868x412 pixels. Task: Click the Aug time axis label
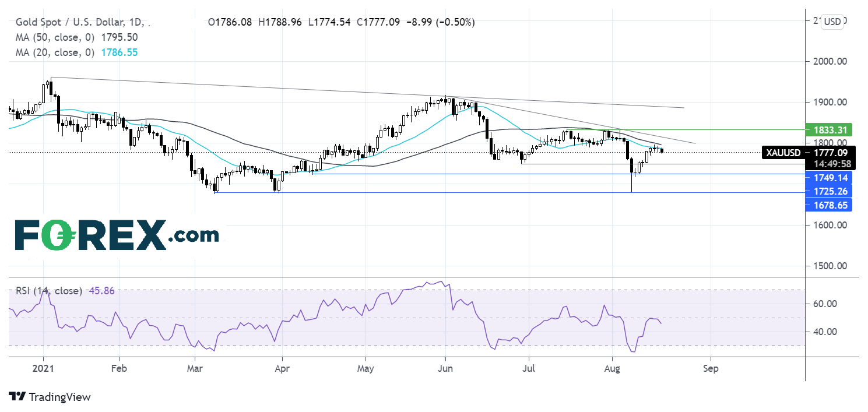tap(612, 369)
